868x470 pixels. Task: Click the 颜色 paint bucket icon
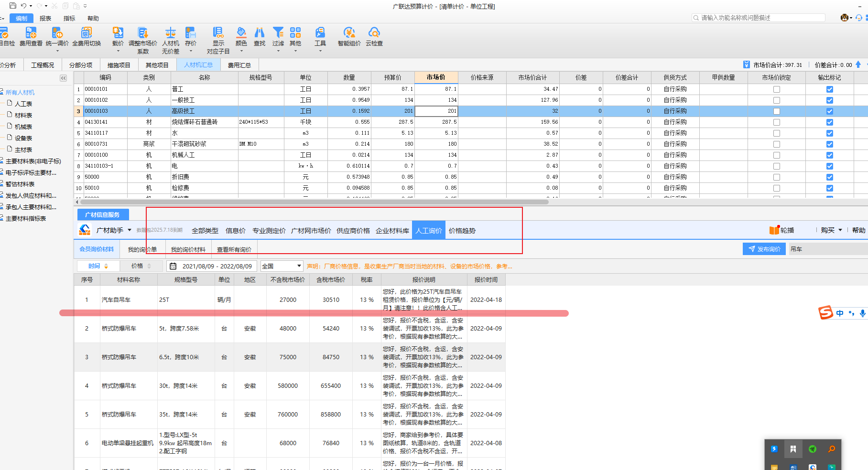point(241,33)
